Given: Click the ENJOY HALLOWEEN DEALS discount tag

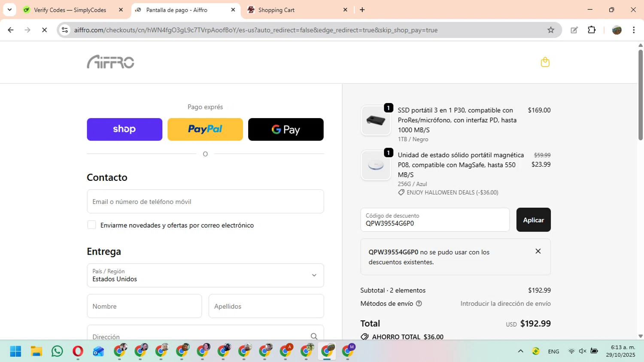Looking at the screenshot, I should (x=448, y=192).
